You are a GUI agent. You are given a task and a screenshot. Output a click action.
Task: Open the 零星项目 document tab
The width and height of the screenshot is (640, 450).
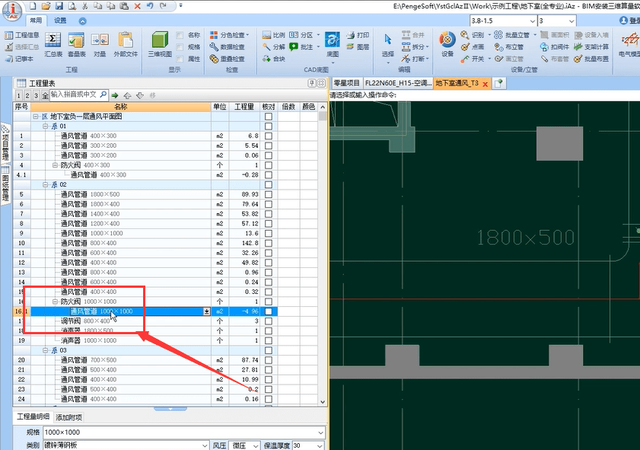347,83
